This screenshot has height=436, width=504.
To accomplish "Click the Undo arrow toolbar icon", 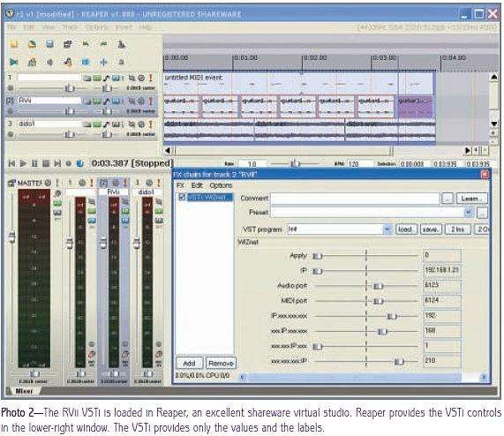I will point(86,44).
